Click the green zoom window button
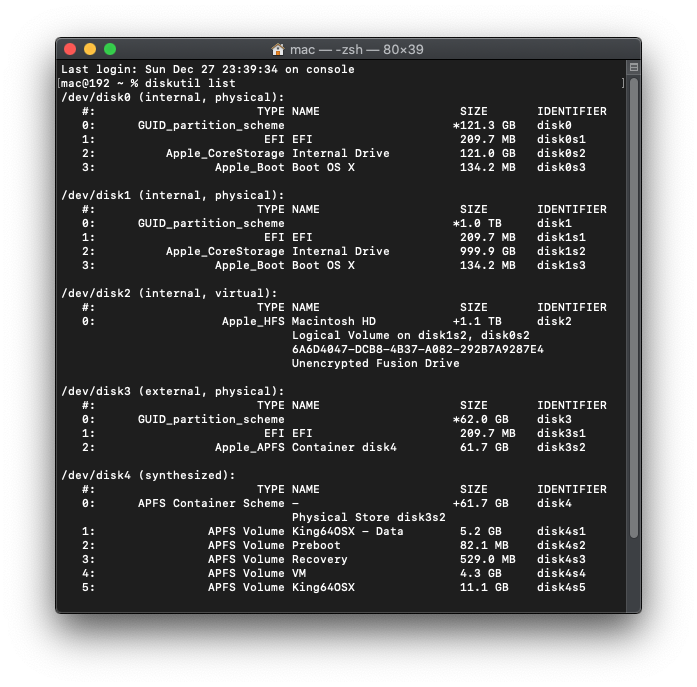697x687 pixels. coord(110,49)
